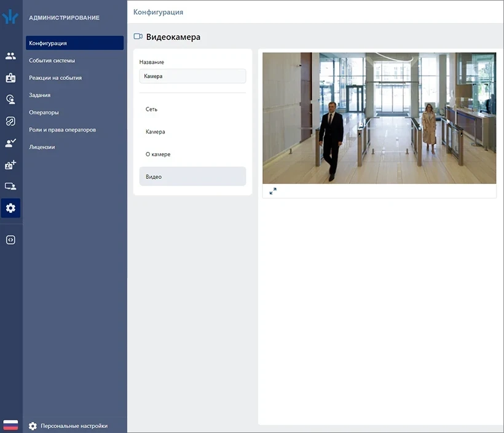Screen dimensions: 504x433
Task: Open the people group icon in sidebar
Action: pyautogui.click(x=10, y=56)
